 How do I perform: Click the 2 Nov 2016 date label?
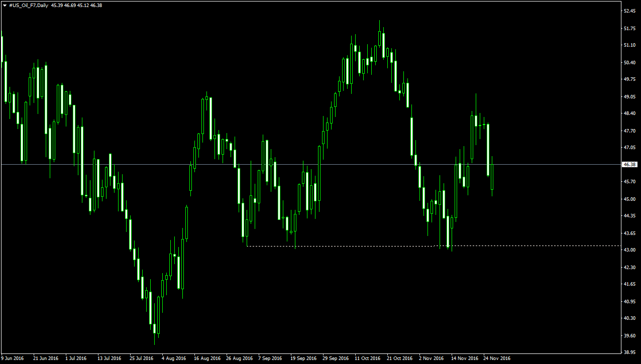[432, 358]
